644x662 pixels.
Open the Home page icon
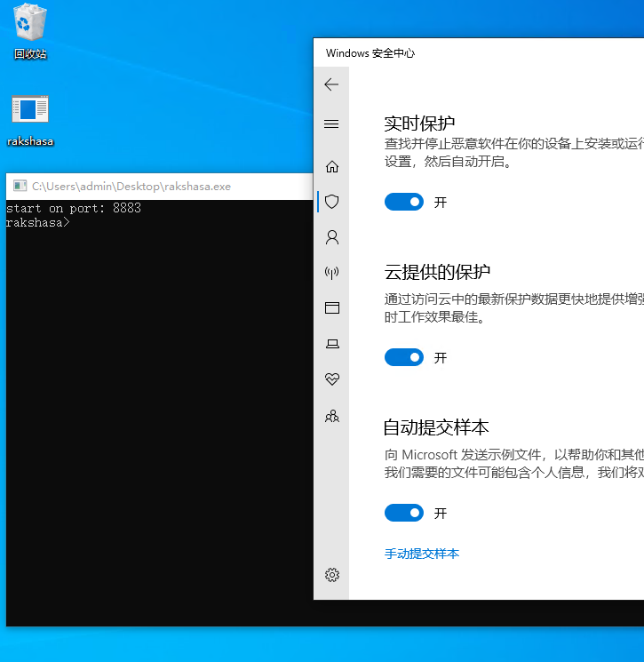[x=331, y=167]
